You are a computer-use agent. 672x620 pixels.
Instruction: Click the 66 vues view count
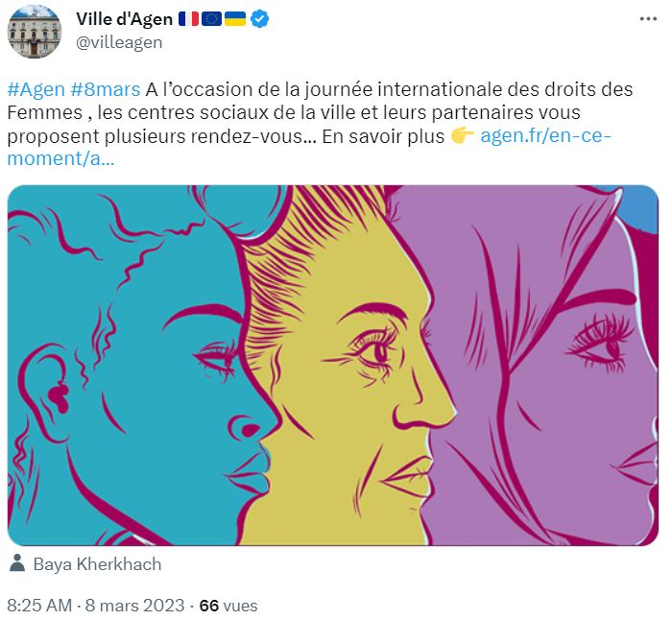tap(228, 606)
